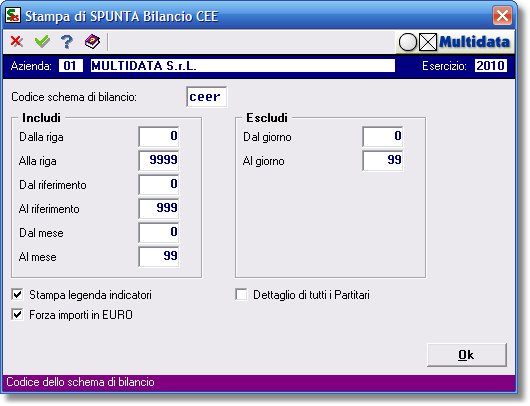Click the Multidata logo
This screenshot has width=530, height=406.
pyautogui.click(x=474, y=42)
